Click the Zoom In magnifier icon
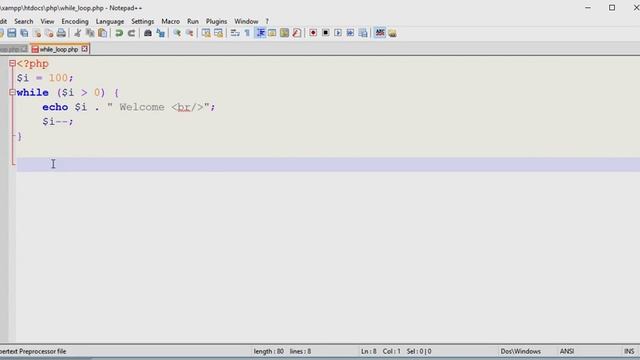 coord(177,33)
